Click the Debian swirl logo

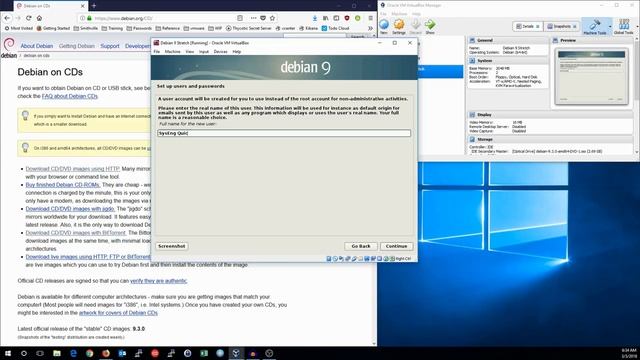[9, 44]
